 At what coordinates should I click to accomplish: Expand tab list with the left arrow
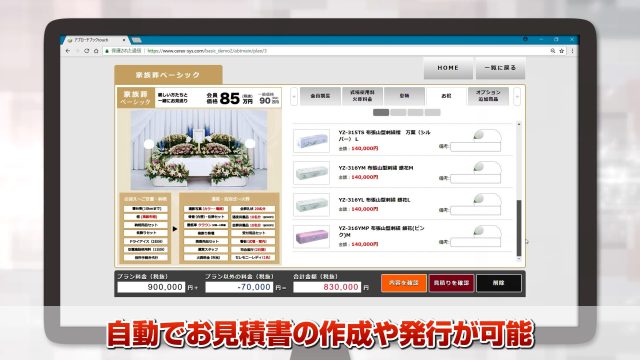tap(294, 97)
